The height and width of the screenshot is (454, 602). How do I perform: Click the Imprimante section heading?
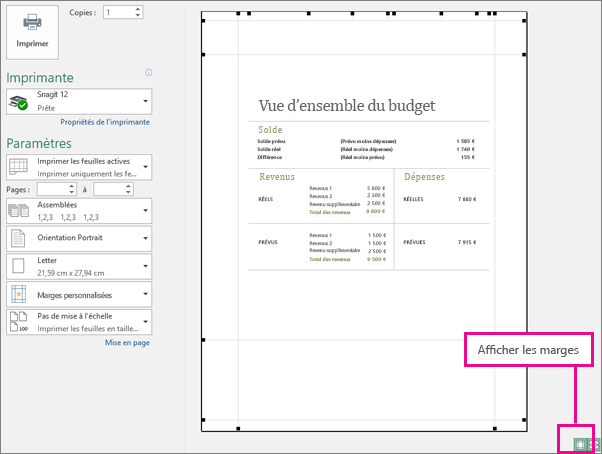pyautogui.click(x=40, y=78)
